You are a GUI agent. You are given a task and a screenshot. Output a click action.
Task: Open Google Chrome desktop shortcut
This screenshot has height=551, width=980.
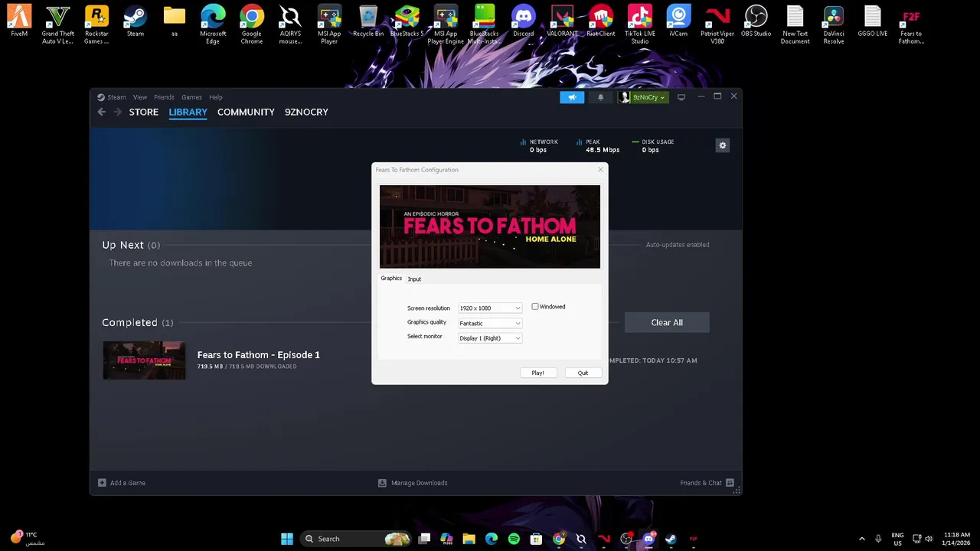[252, 25]
